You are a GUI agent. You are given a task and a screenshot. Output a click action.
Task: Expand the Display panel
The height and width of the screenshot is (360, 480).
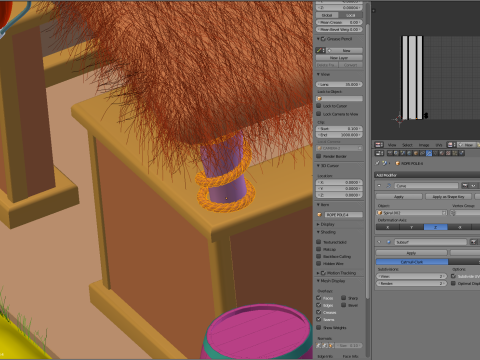318,224
